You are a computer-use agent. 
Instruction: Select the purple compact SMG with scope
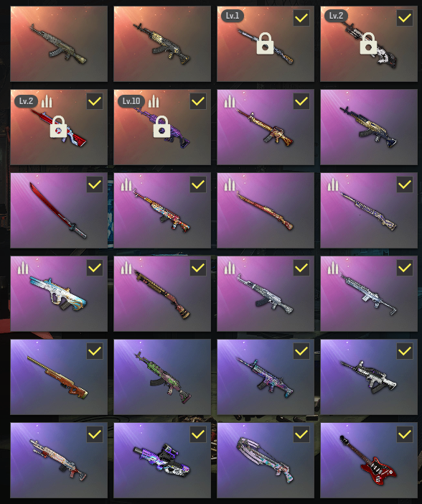(162, 460)
